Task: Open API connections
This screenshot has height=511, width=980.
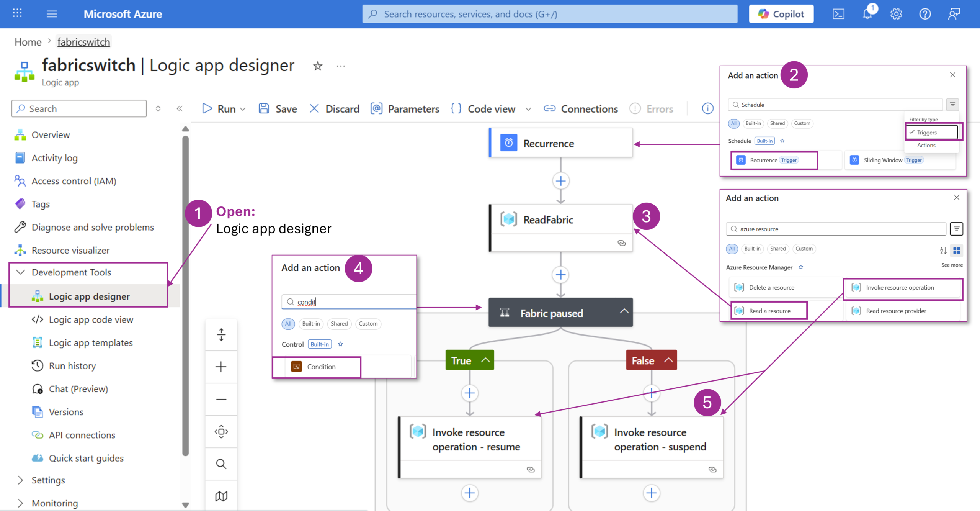Action: [82, 435]
